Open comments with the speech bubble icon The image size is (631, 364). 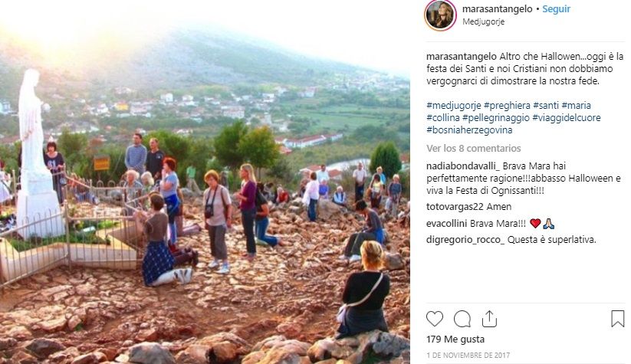[x=462, y=320]
